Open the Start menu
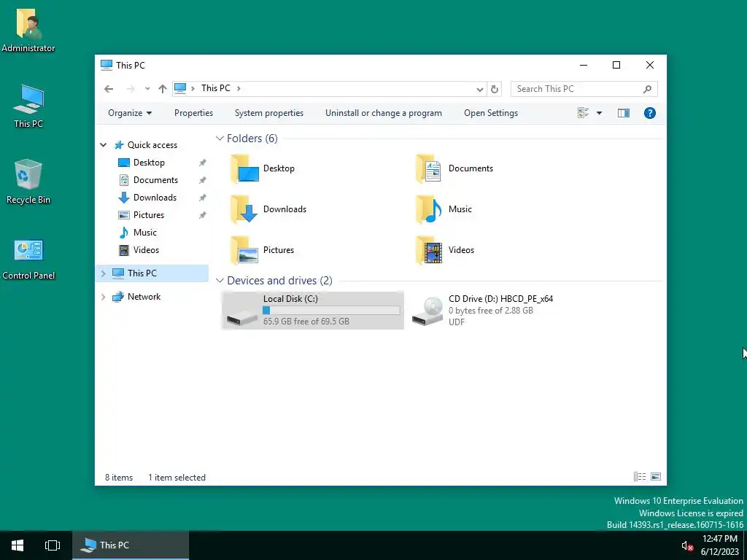The width and height of the screenshot is (747, 560). (18, 545)
